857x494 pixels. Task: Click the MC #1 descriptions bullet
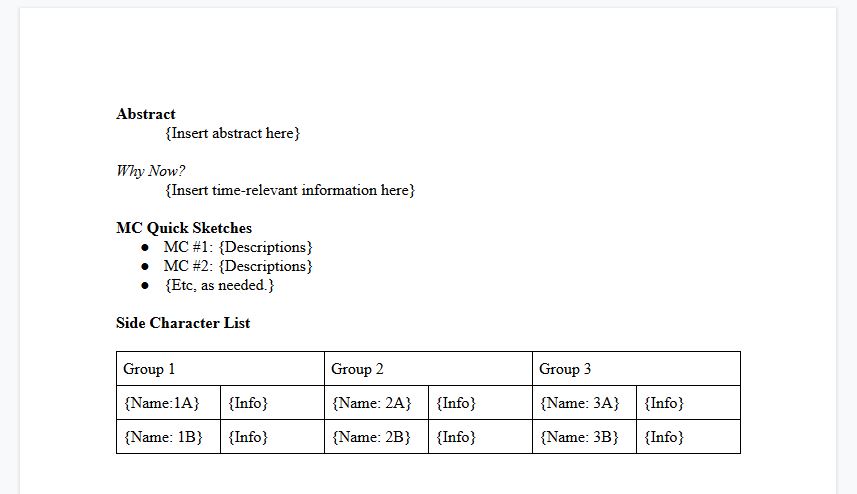point(238,247)
